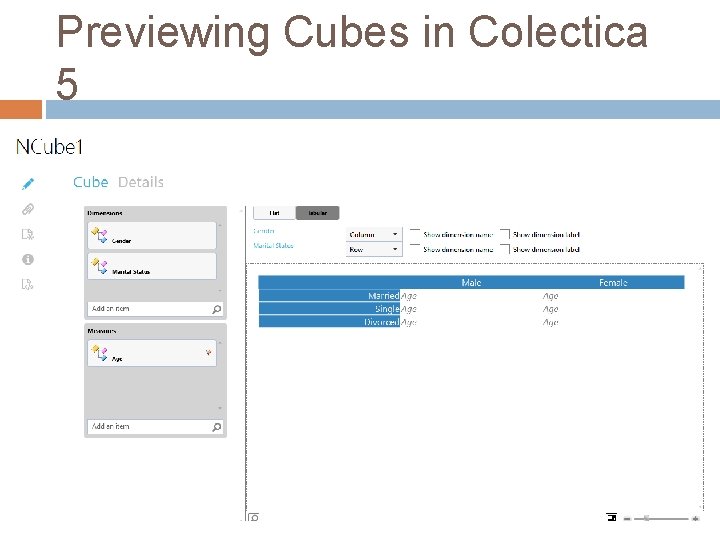This screenshot has height=540, width=720.
Task: Select the Tabular view button
Action: pyautogui.click(x=317, y=213)
